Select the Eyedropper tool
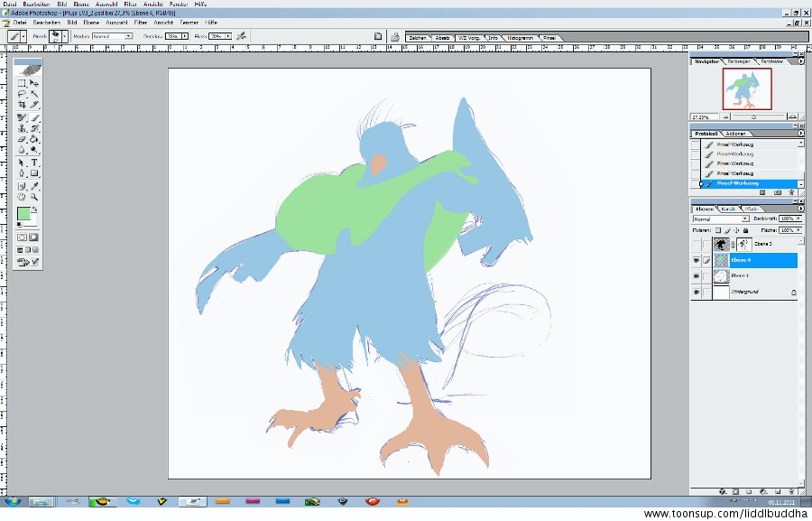The width and height of the screenshot is (812, 521). pos(34,186)
